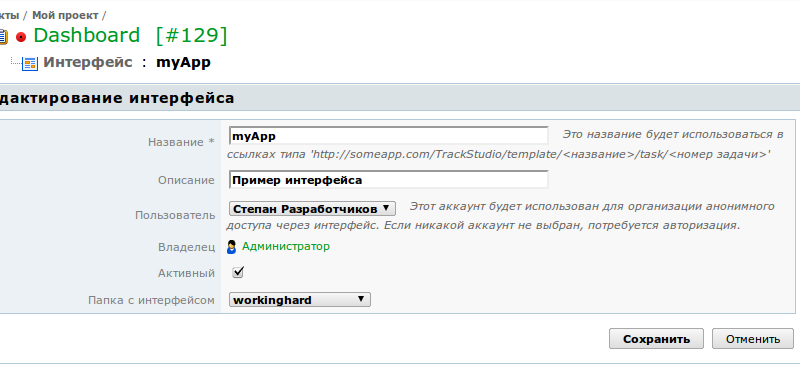Uncheck the Активный checkbox
Screen dimensions: 800x381
(238, 272)
